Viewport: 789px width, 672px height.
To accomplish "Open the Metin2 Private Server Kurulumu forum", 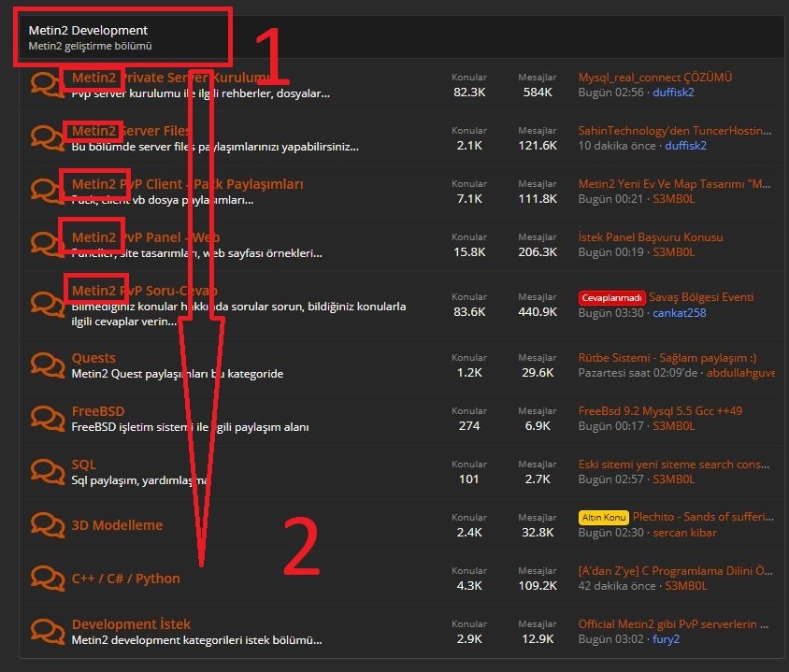I will pyautogui.click(x=170, y=78).
